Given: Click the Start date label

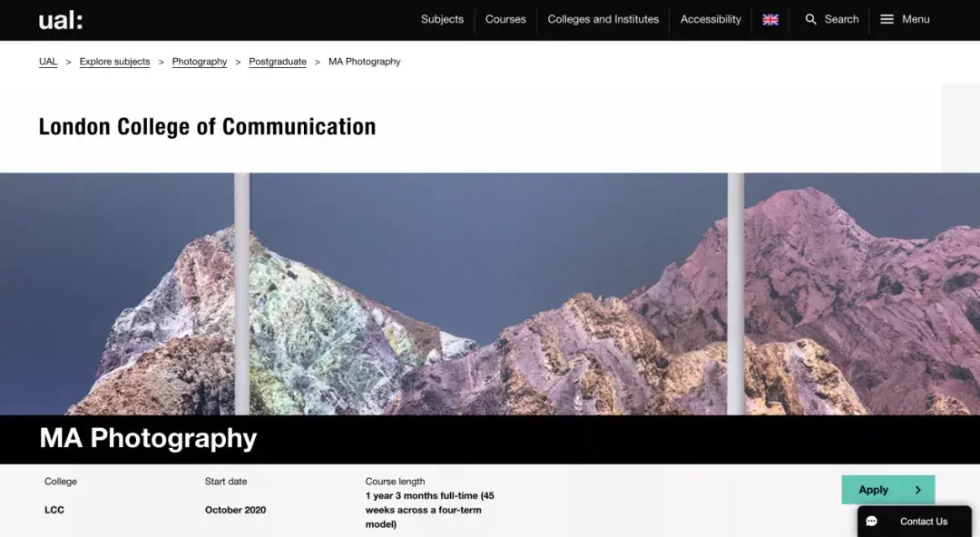Looking at the screenshot, I should [x=226, y=482].
